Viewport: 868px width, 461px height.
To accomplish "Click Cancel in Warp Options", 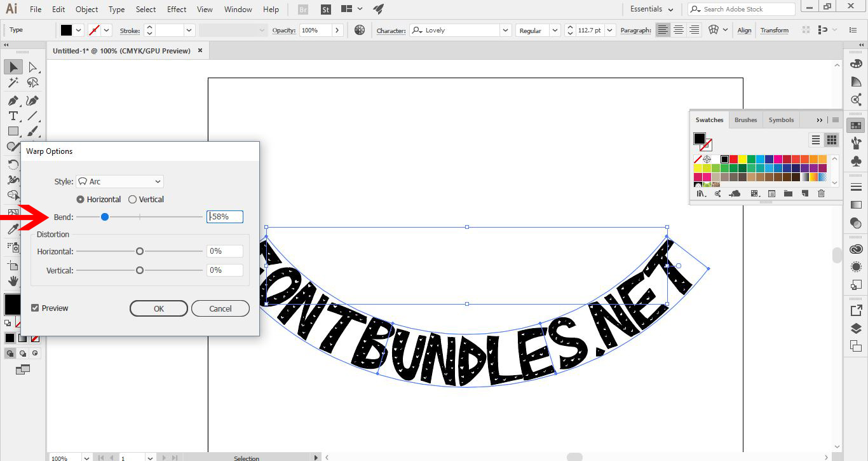I will (x=220, y=308).
